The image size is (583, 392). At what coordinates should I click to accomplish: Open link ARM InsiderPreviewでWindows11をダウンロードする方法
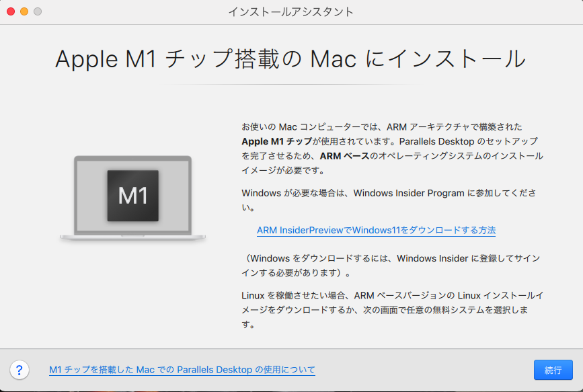(376, 230)
